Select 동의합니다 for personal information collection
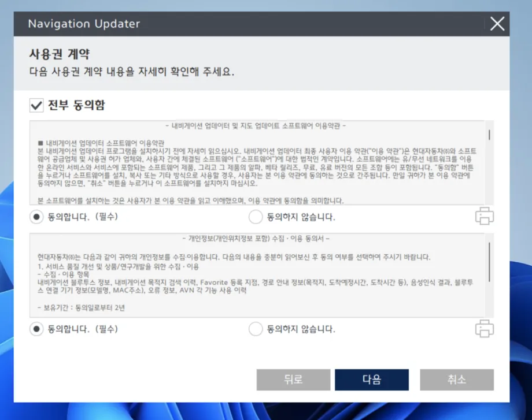 click(36, 329)
